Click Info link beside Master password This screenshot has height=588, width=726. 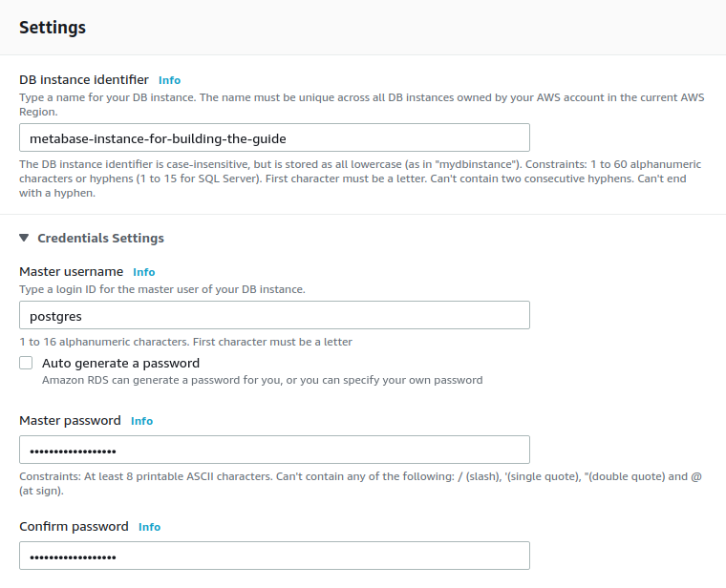[141, 421]
